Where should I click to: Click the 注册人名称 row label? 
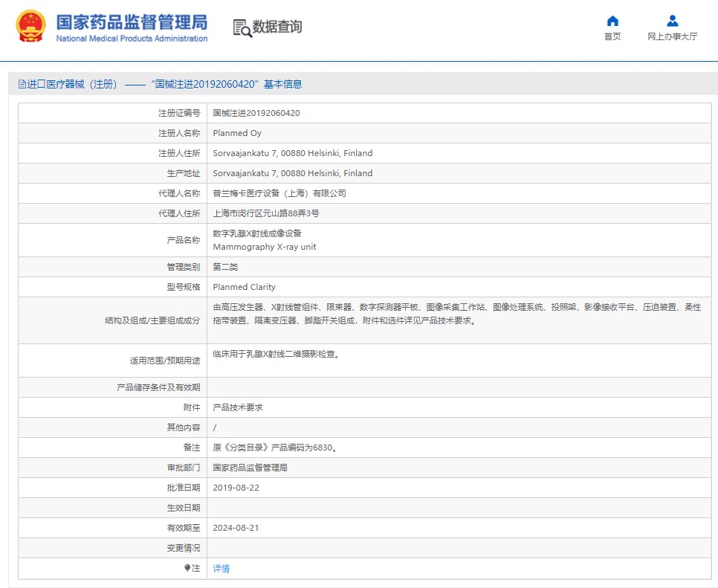coord(180,133)
